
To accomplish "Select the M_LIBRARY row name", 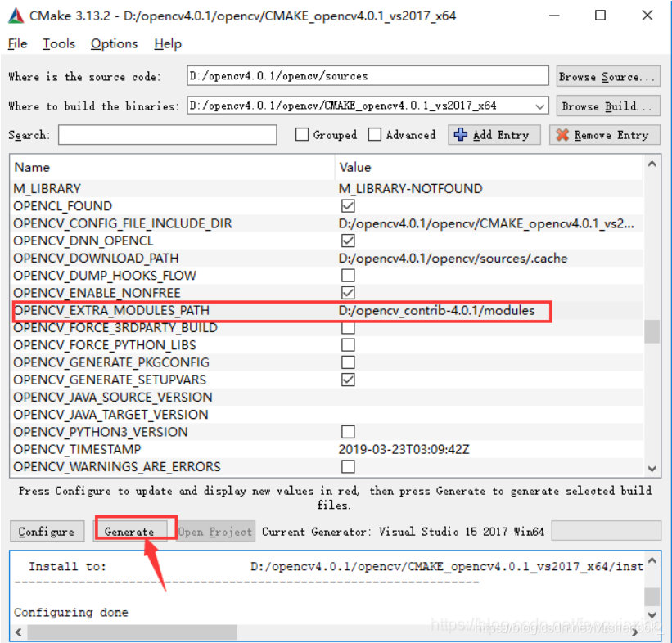I will (47, 188).
